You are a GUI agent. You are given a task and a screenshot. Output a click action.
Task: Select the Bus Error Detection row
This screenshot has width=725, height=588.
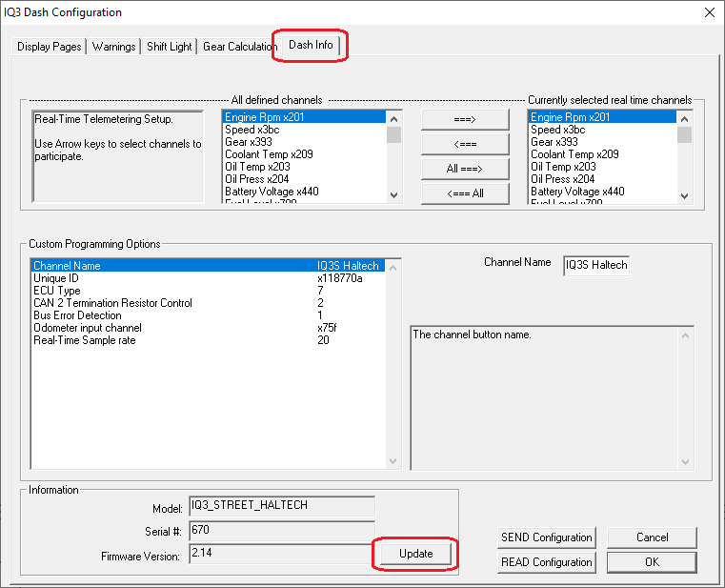pyautogui.click(x=208, y=315)
